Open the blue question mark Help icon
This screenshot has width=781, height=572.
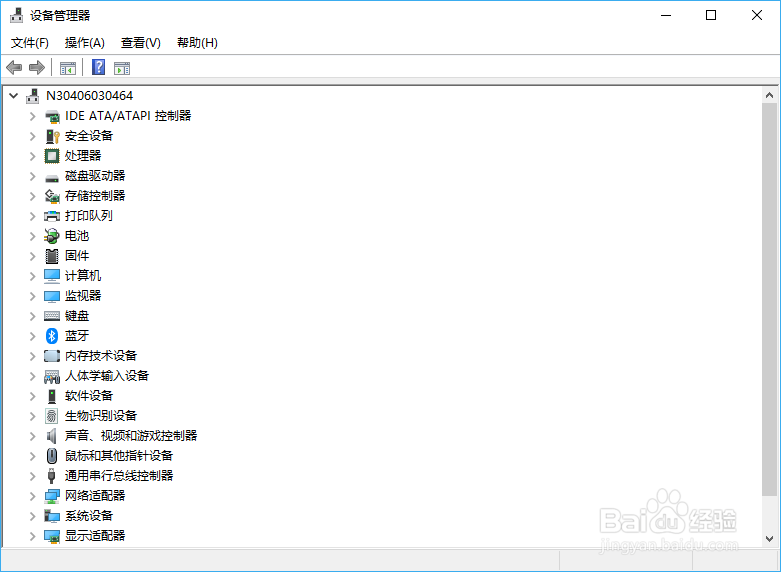pos(99,67)
